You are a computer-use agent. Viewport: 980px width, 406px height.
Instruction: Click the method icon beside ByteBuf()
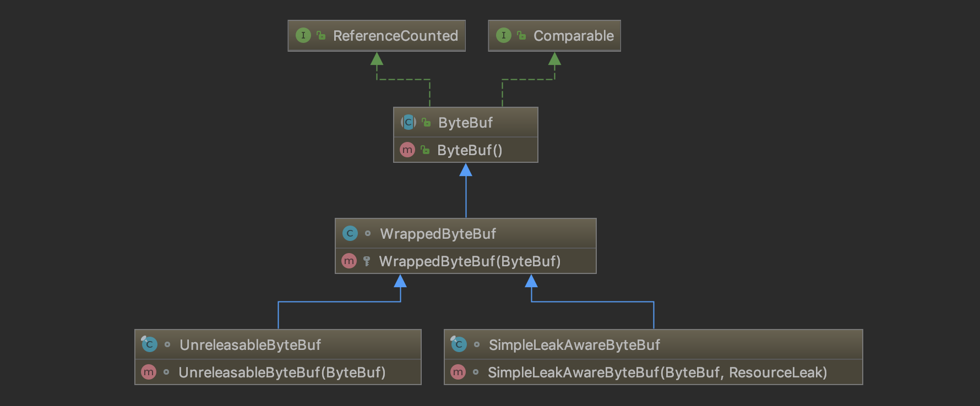coord(407,150)
